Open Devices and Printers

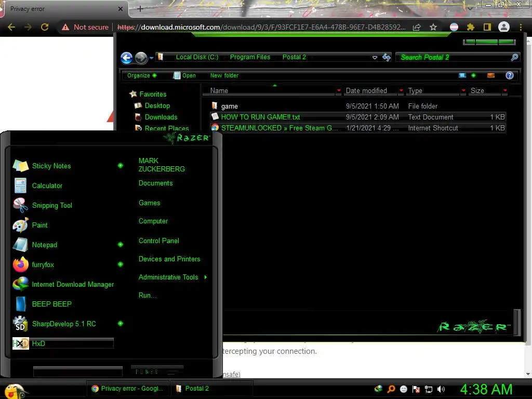(x=169, y=259)
